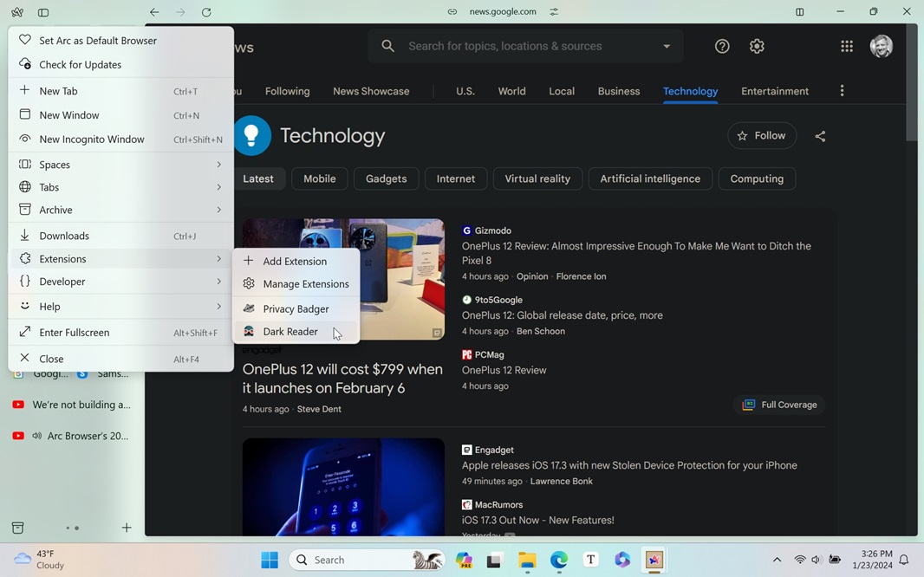924x577 pixels.
Task: Share the Technology section
Action: coord(820,136)
